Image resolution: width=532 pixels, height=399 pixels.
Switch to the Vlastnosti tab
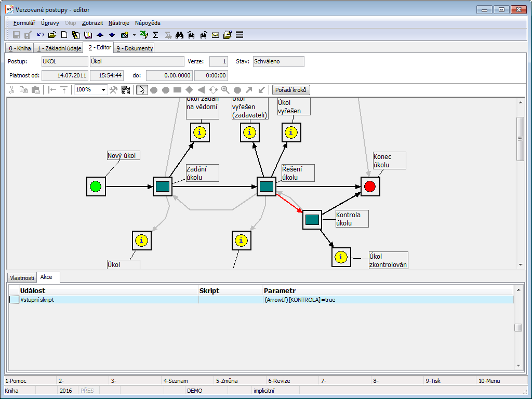coord(22,278)
